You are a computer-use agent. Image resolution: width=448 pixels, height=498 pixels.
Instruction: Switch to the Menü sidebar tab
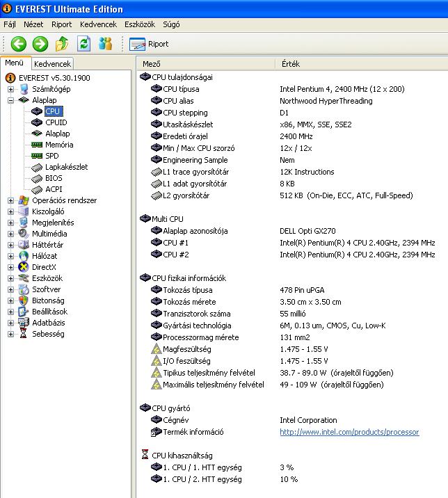coord(15,63)
